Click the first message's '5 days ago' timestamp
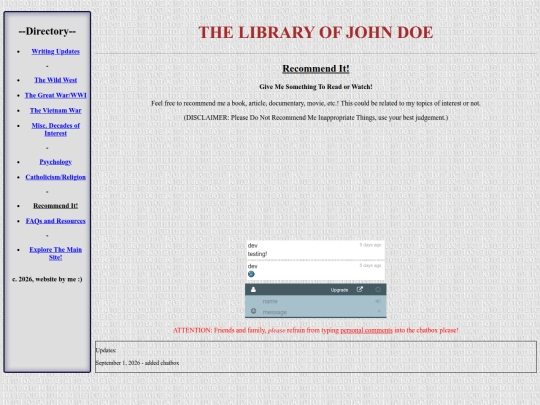The image size is (540, 405). [371, 245]
